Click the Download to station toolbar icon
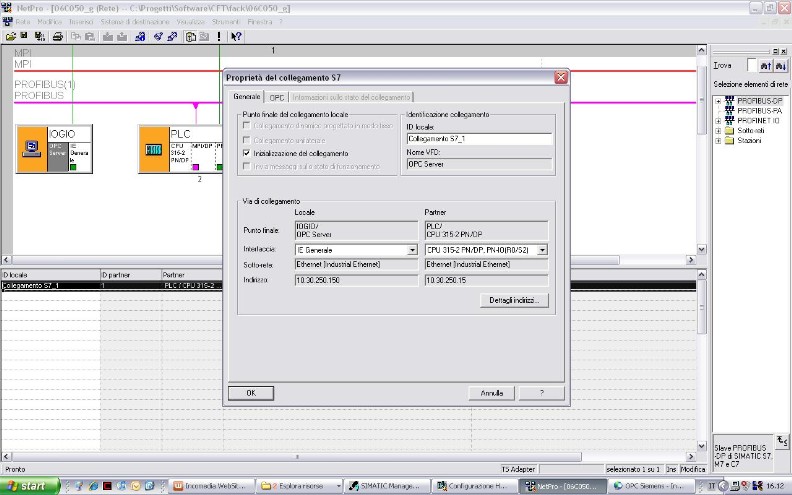Image resolution: width=792 pixels, height=495 pixels. pos(108,36)
